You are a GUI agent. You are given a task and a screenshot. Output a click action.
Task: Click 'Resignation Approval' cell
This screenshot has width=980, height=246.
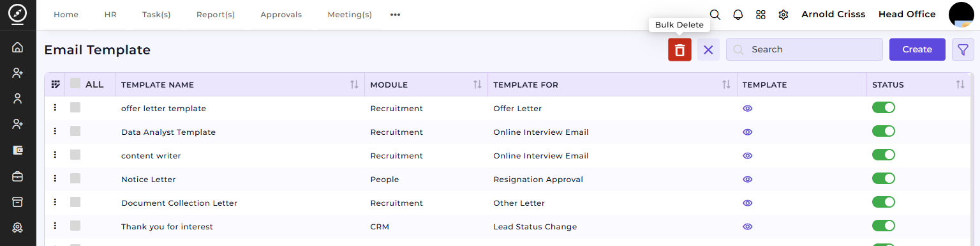click(x=538, y=180)
